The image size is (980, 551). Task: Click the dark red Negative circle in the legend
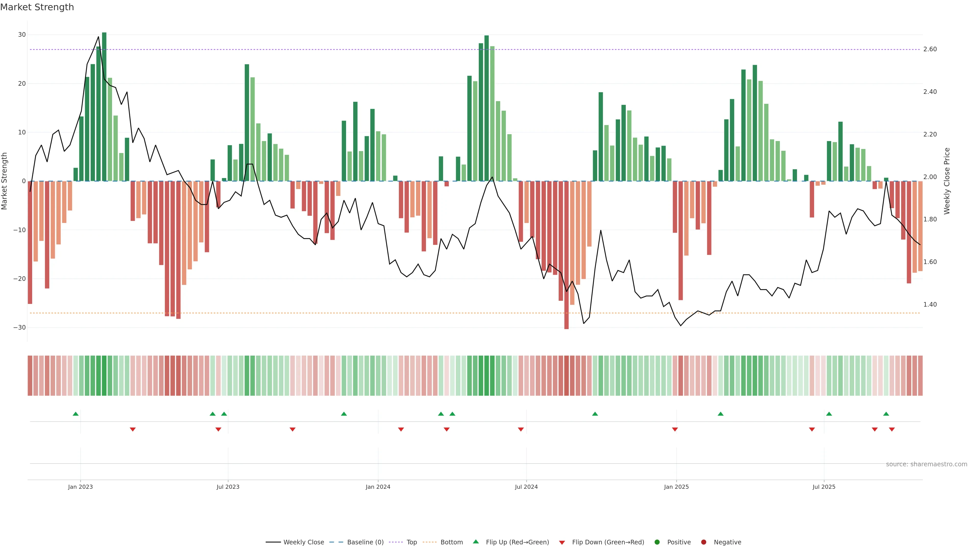[703, 542]
